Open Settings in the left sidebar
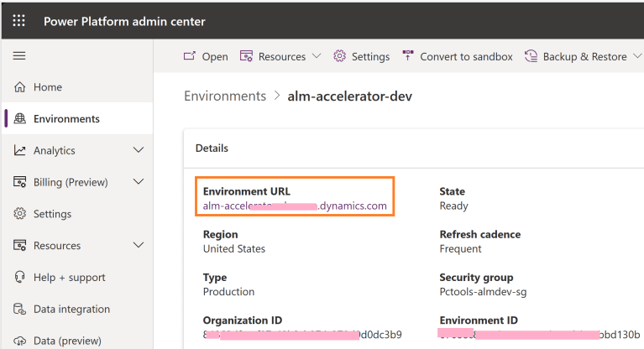This screenshot has width=644, height=349. (x=52, y=214)
